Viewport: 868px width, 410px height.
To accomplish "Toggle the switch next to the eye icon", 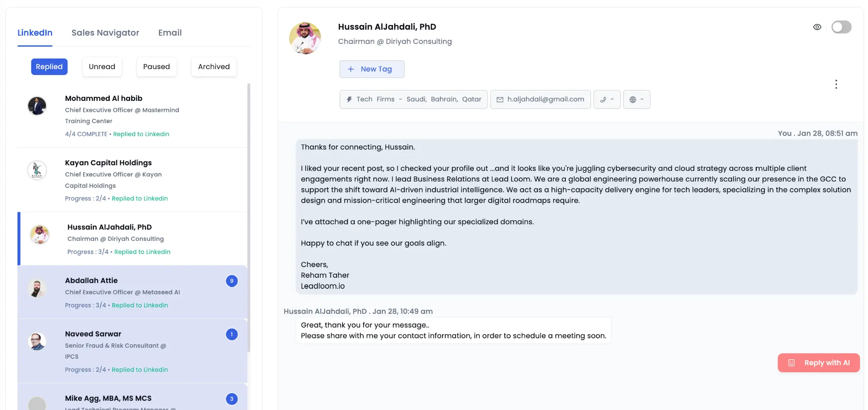I will tap(841, 27).
